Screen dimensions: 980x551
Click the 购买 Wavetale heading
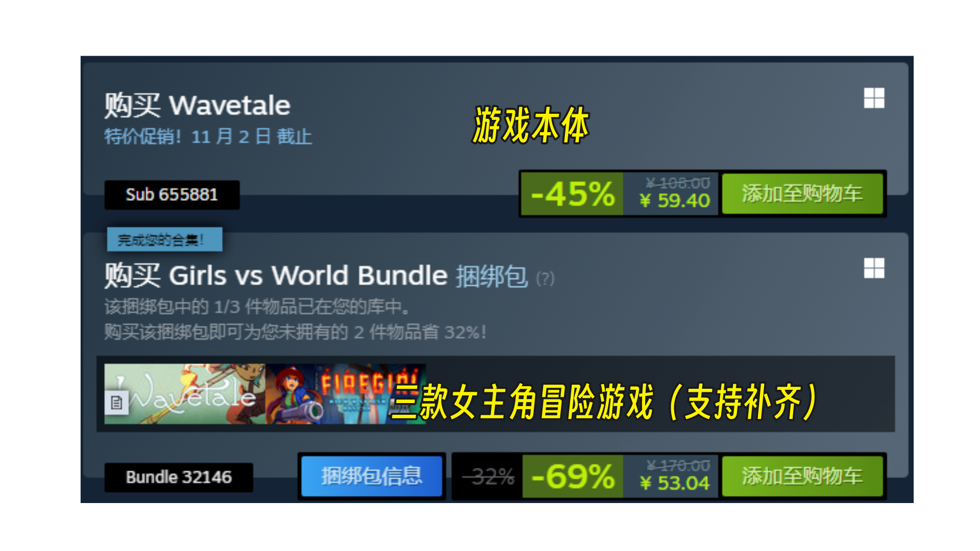pos(197,106)
